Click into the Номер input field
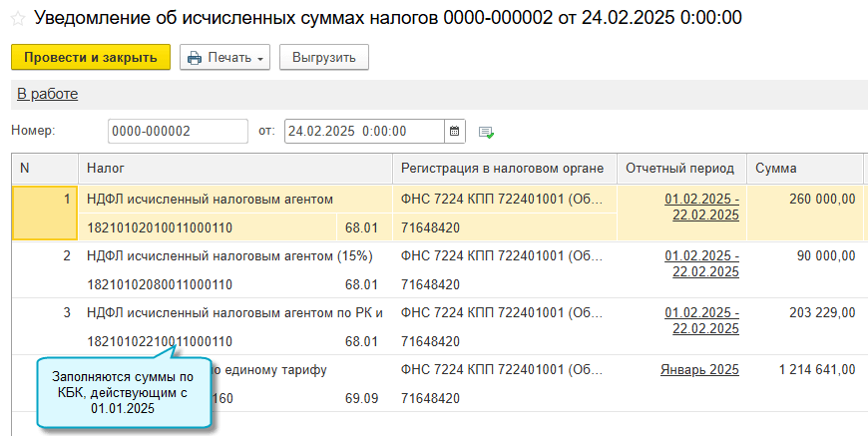 coord(177,131)
